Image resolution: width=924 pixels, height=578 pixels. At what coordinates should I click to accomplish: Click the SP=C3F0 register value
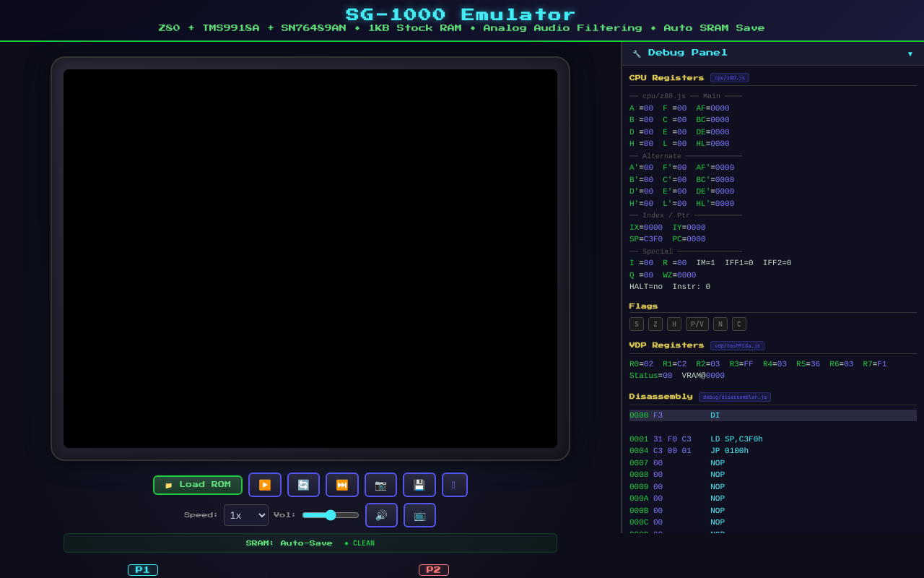(x=646, y=239)
